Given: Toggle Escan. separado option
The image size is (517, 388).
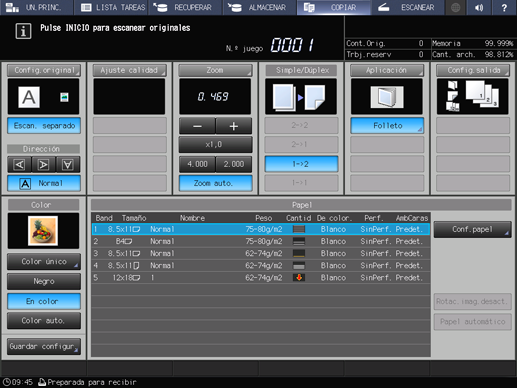Looking at the screenshot, I should (44, 126).
